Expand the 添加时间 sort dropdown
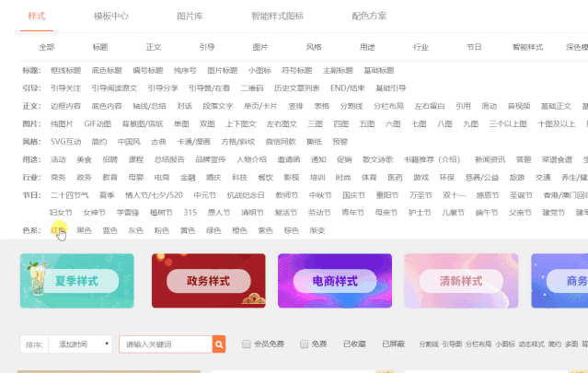 pyautogui.click(x=80, y=344)
